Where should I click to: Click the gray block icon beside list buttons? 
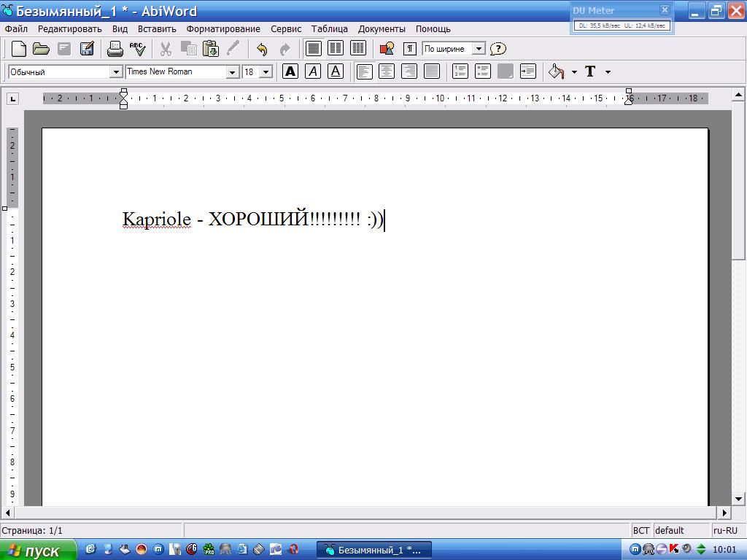point(505,71)
